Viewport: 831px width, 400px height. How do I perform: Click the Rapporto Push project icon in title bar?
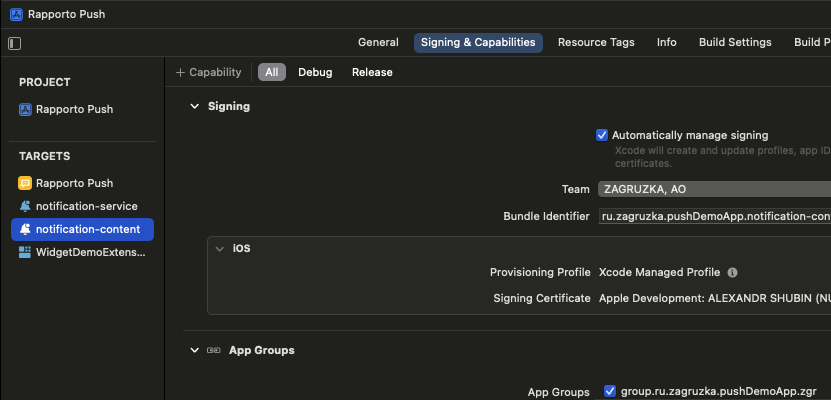point(16,14)
